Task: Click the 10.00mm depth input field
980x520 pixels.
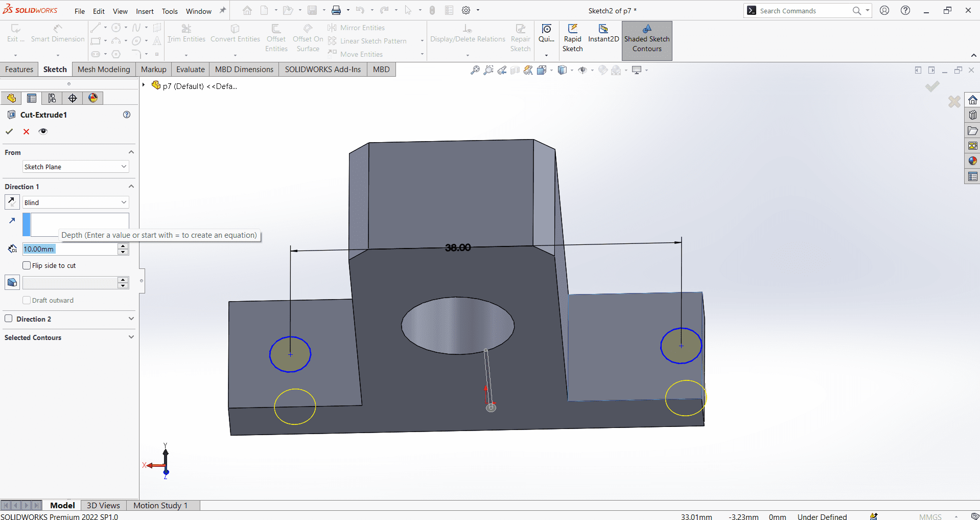Action: pos(70,249)
